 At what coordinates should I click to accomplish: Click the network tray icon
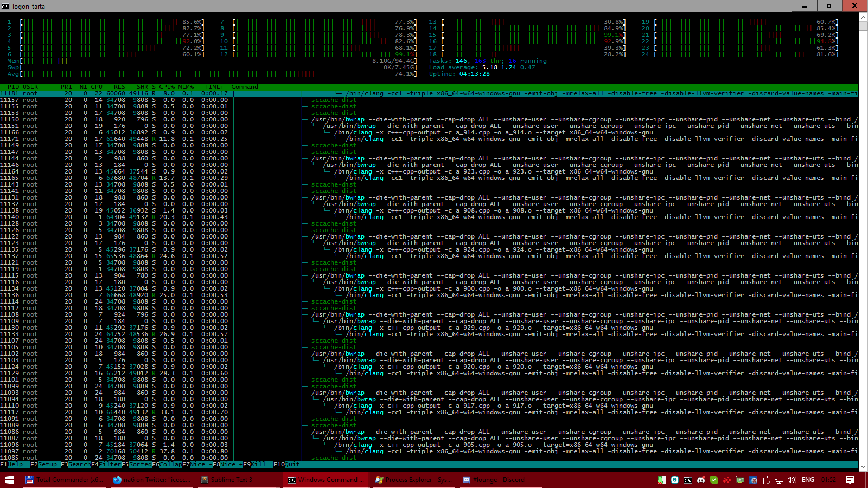779,480
